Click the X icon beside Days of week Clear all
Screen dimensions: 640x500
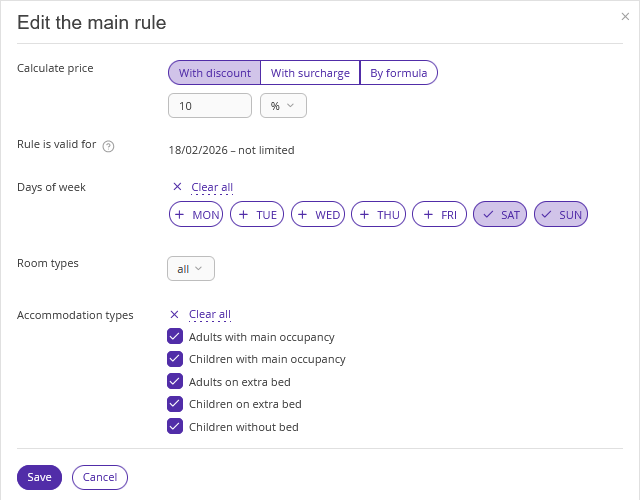[177, 187]
